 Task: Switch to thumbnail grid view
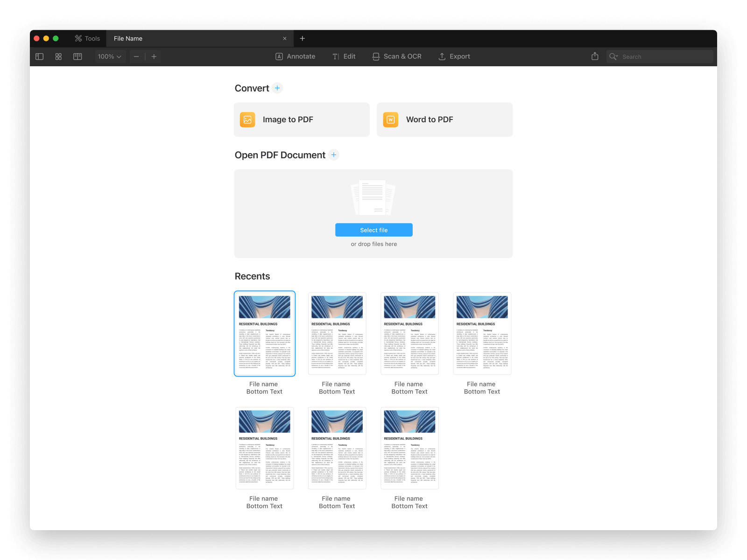click(58, 56)
